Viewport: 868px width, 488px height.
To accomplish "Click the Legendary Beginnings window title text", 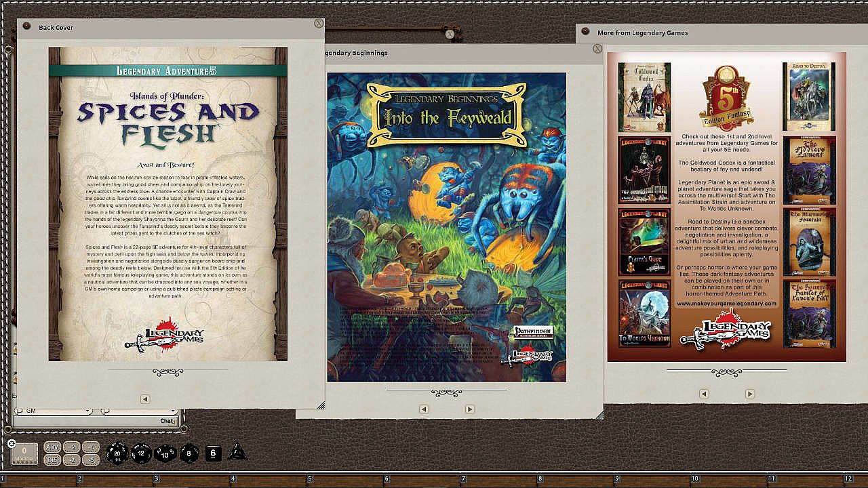I will 357,53.
